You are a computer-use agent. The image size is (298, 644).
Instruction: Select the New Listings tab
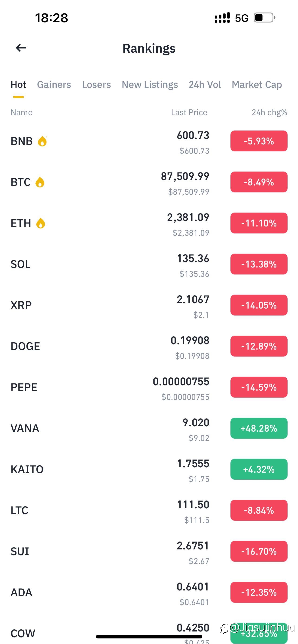tap(150, 85)
